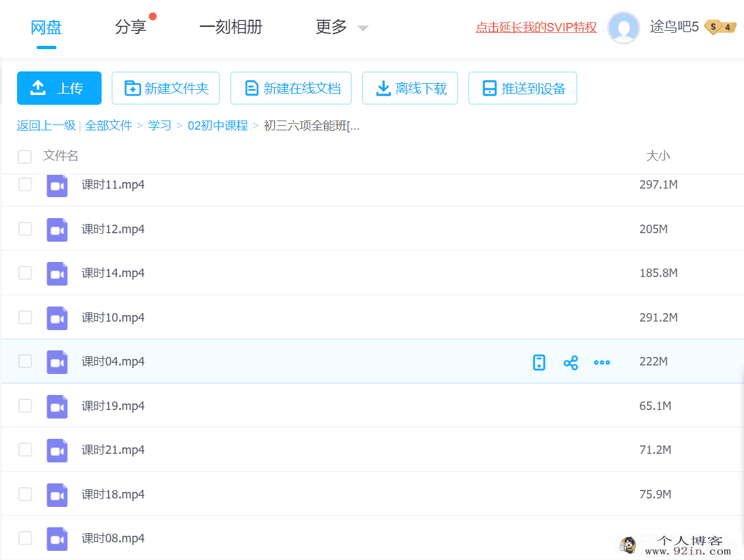The width and height of the screenshot is (744, 560).
Task: Click the 205M size value
Action: 654,229
